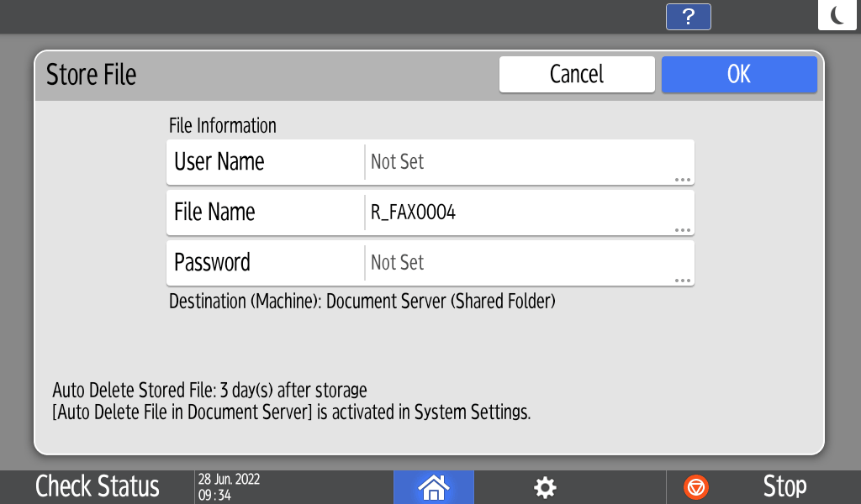
Task: Open the help question mark button
Action: click(x=688, y=17)
